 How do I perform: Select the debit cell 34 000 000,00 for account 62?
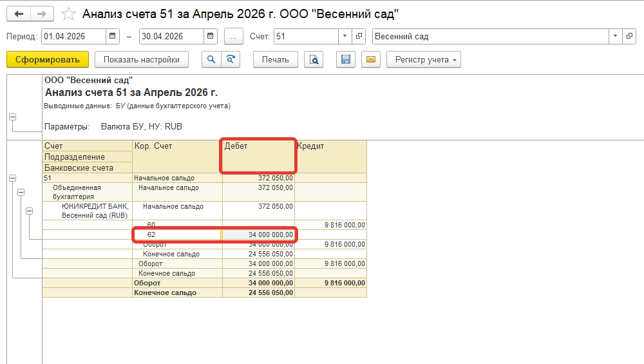tap(258, 235)
